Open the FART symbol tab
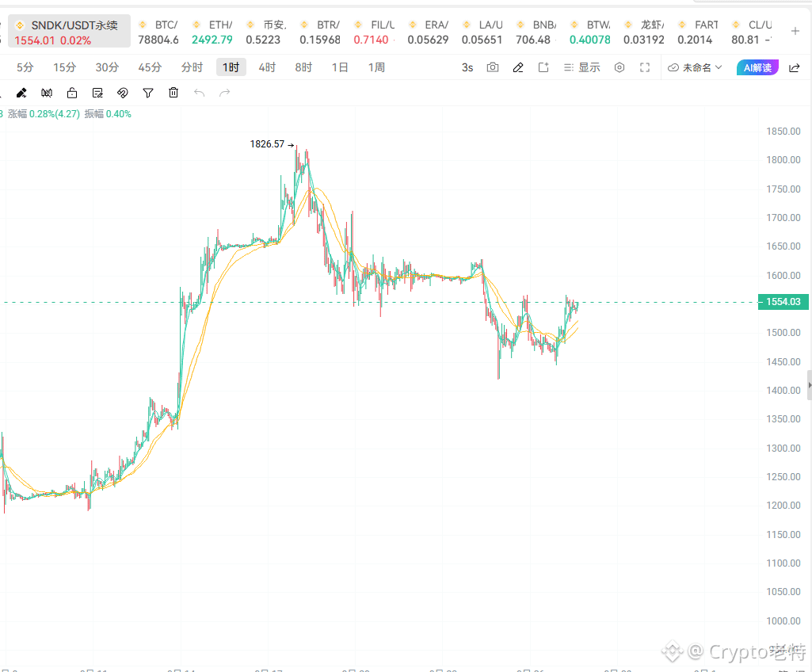The width and height of the screenshot is (812, 672). [698, 32]
